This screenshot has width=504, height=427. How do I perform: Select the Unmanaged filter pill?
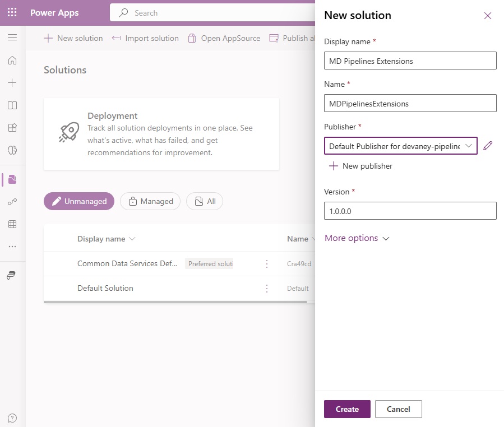(79, 201)
